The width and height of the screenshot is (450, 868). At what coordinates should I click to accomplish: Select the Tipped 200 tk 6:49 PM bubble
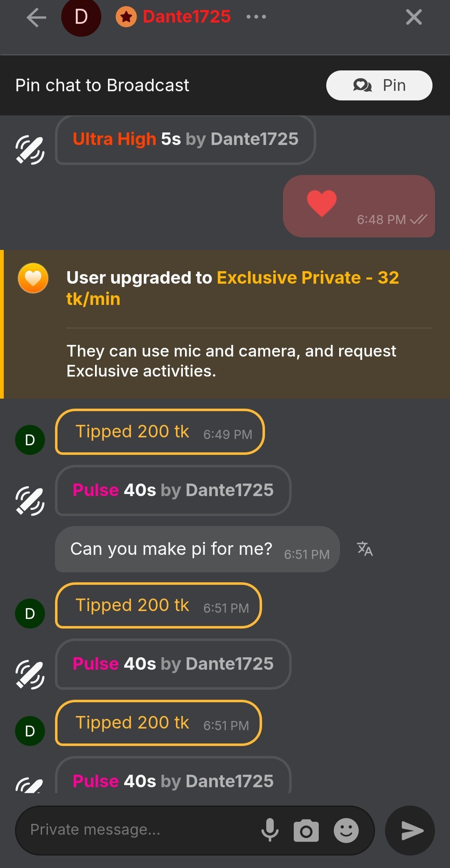[160, 432]
